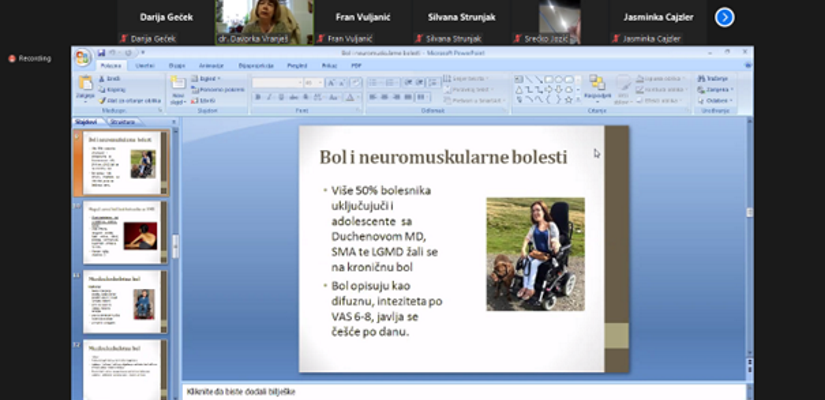Open the change case Aa dropdown

334,97
